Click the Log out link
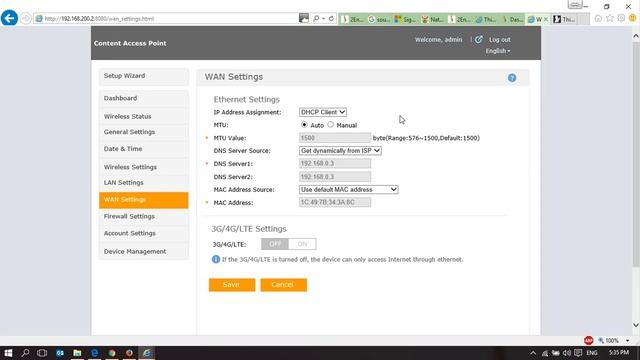The height and width of the screenshot is (360, 640). click(500, 40)
